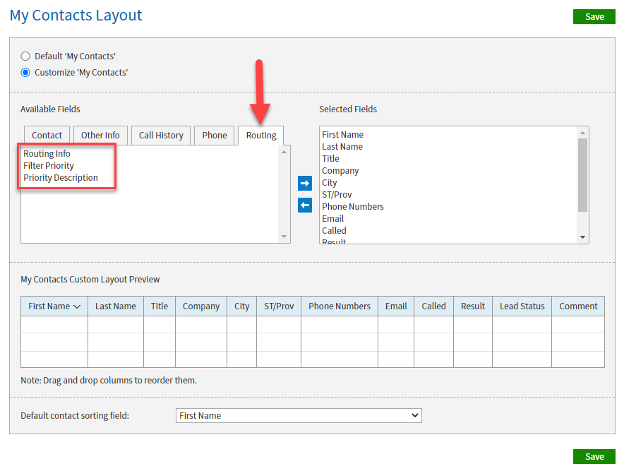Click the Selected Fields scrollbar thumb
This screenshot has width=624, height=472.
(583, 175)
